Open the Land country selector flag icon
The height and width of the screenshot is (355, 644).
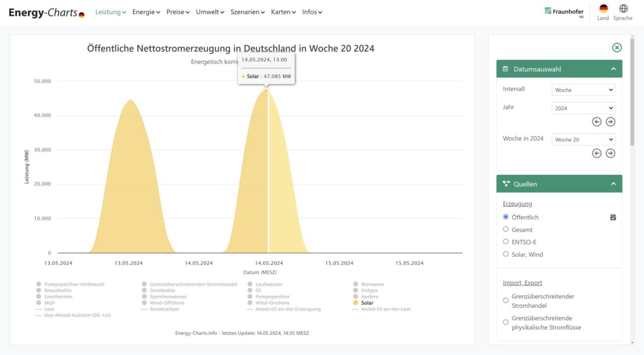click(x=602, y=9)
